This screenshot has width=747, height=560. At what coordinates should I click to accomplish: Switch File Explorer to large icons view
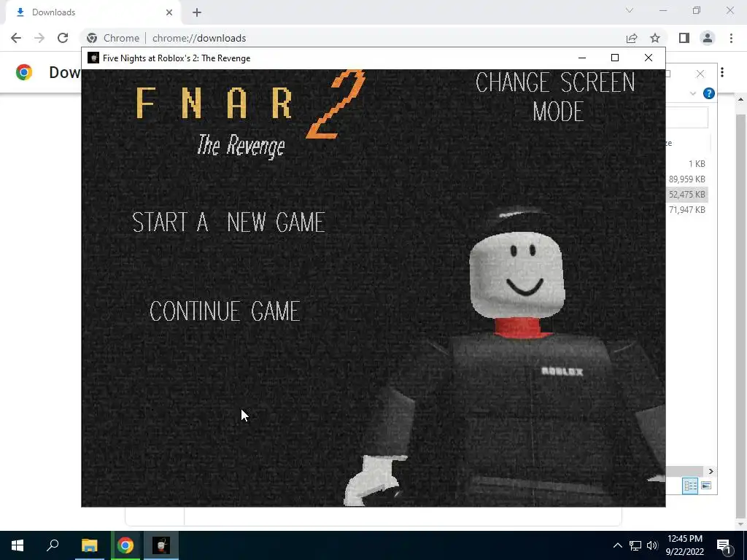coord(706,486)
